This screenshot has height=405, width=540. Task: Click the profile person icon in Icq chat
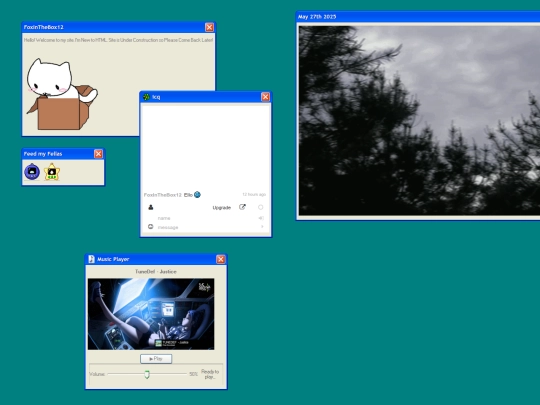(x=150, y=207)
